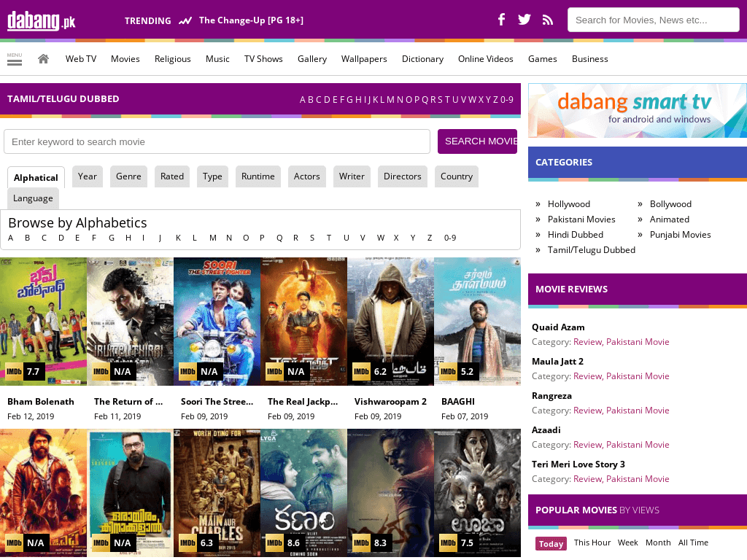Select the Week popular movies tab
747x560 pixels.
pos(628,542)
